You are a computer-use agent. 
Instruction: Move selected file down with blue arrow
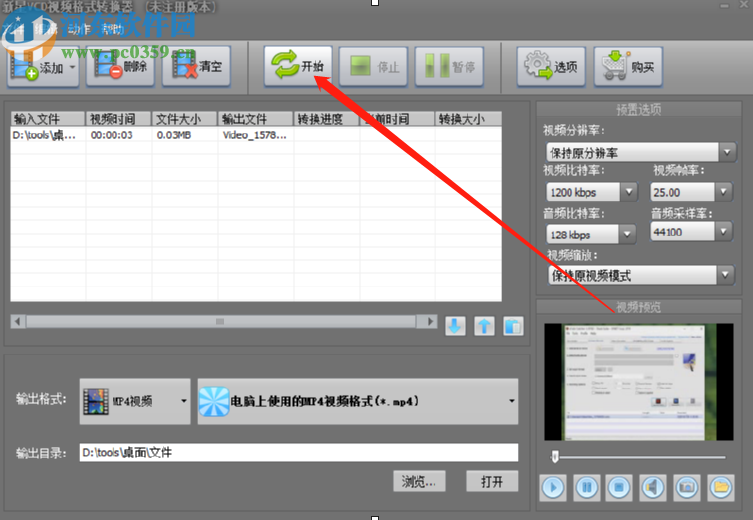point(455,326)
